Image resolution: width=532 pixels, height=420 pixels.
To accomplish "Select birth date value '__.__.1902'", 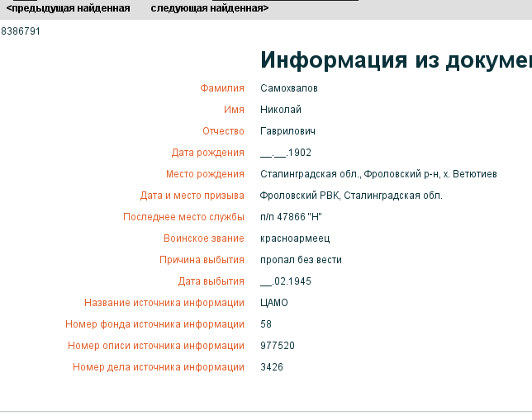I will (x=286, y=153).
